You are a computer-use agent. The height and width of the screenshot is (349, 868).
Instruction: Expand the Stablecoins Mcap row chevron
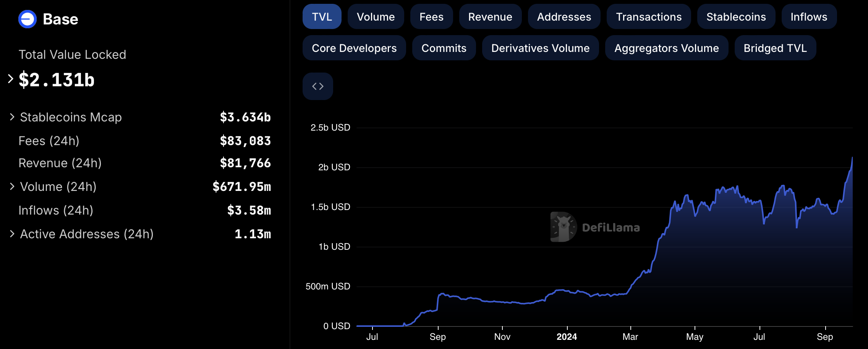point(12,117)
